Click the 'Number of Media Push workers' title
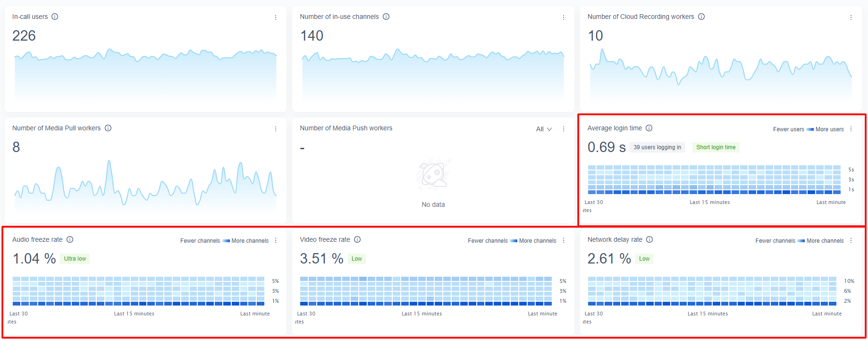 click(346, 128)
